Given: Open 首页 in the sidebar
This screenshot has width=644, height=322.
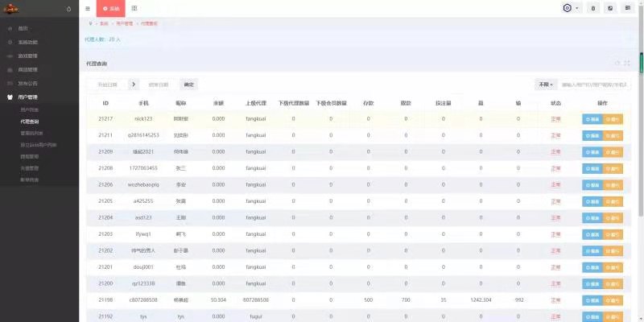Looking at the screenshot, I should click(23, 28).
